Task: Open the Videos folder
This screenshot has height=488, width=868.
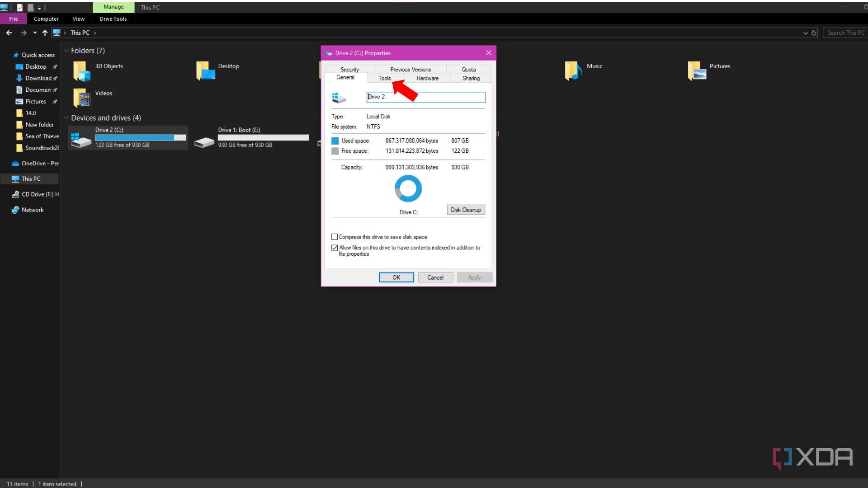Action: [x=81, y=98]
